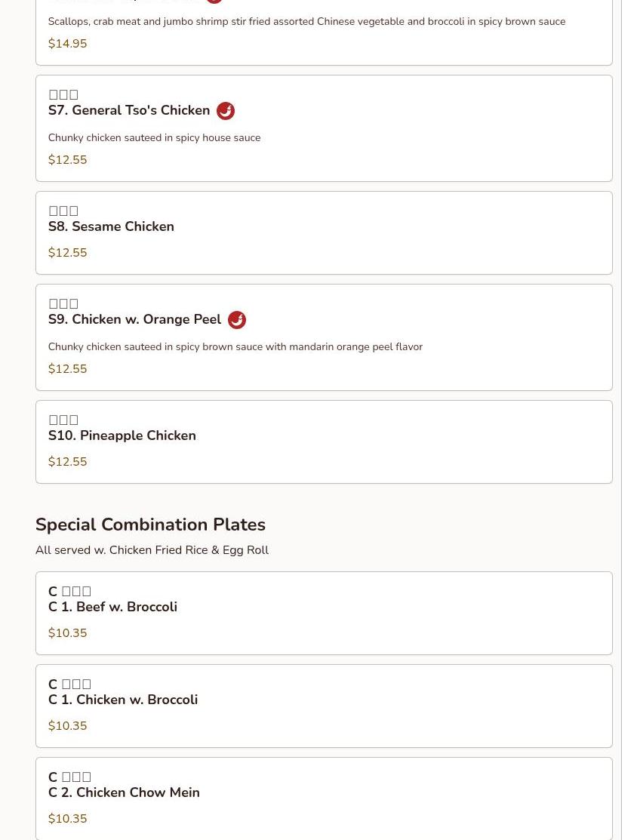Viewport: 637px width, 840px height.
Task: Click the 'All served w. Chicken Fried Rice' subtitle
Action: [152, 550]
